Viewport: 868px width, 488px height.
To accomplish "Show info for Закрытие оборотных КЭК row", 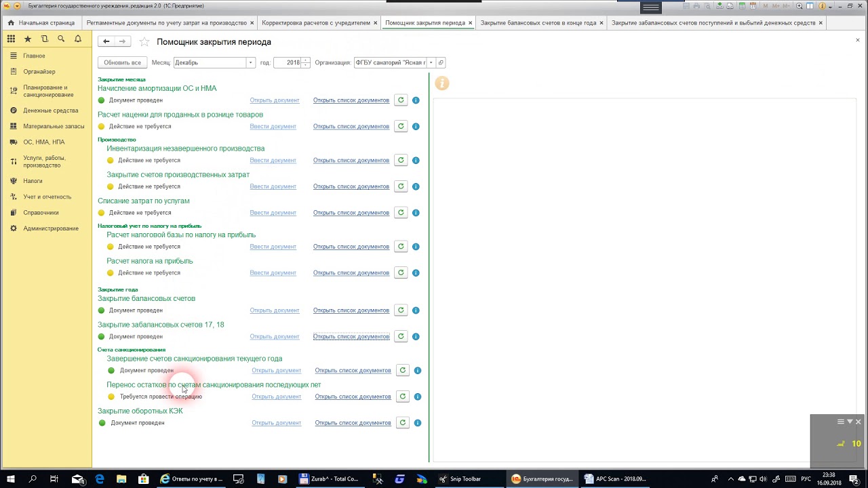I will coord(418,423).
